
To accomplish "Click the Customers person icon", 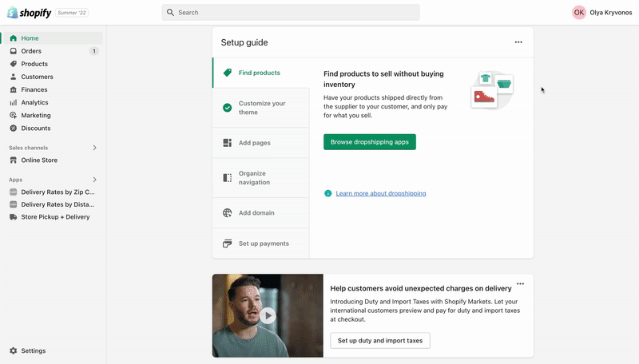I will pyautogui.click(x=13, y=77).
